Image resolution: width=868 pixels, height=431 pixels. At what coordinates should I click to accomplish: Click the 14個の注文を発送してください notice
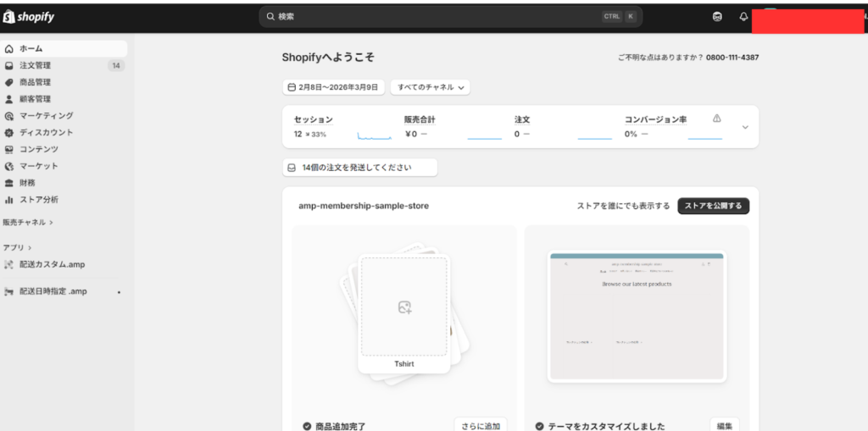[359, 168]
